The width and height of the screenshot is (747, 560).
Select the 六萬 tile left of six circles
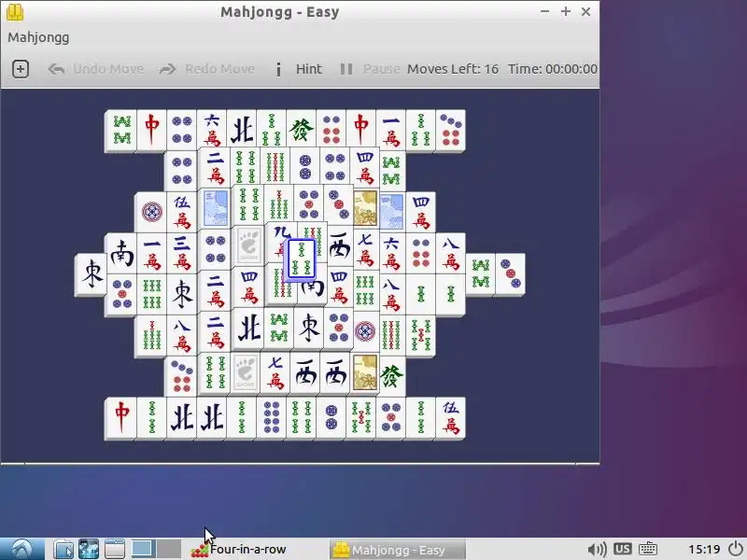point(391,253)
